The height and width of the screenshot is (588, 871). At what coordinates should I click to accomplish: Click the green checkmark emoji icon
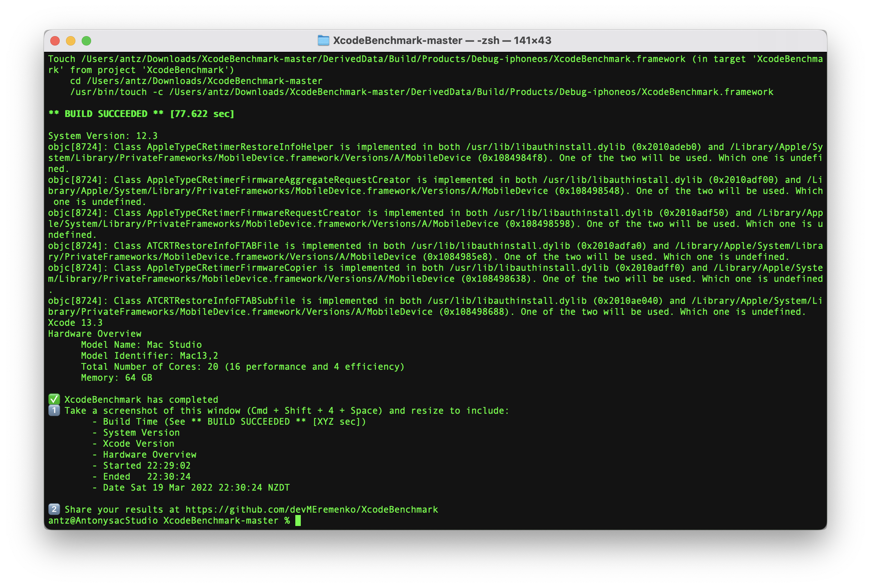click(x=54, y=400)
